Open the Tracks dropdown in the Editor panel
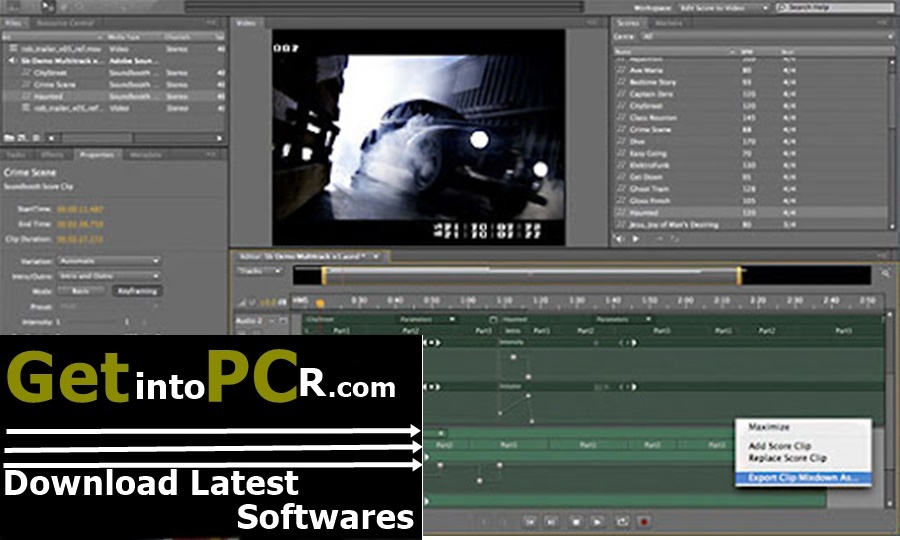The width and height of the screenshot is (900, 540). (x=259, y=271)
